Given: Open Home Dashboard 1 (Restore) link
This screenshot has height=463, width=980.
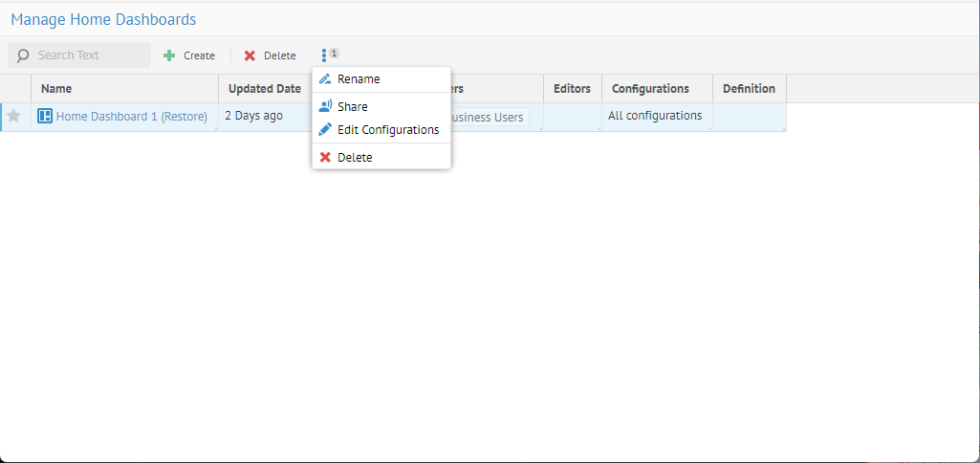Looking at the screenshot, I should click(131, 116).
